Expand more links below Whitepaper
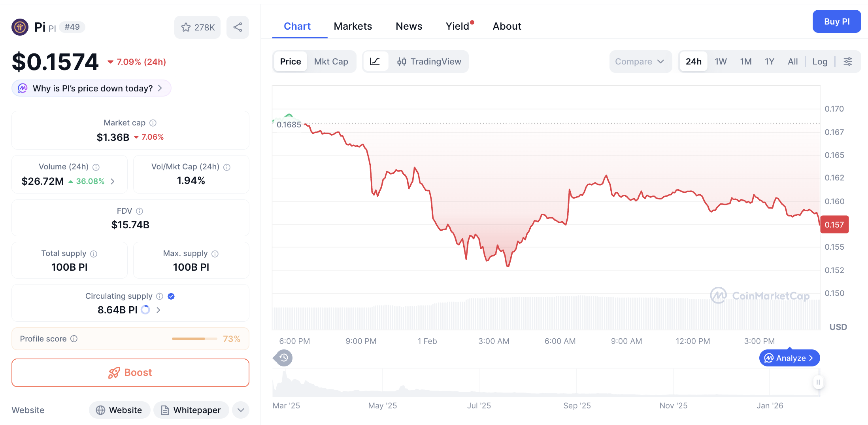The width and height of the screenshot is (868, 425). tap(240, 410)
